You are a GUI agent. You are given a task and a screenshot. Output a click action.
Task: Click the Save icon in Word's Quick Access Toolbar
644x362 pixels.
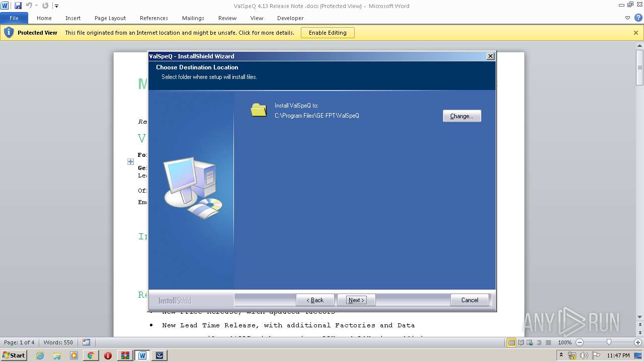point(18,6)
